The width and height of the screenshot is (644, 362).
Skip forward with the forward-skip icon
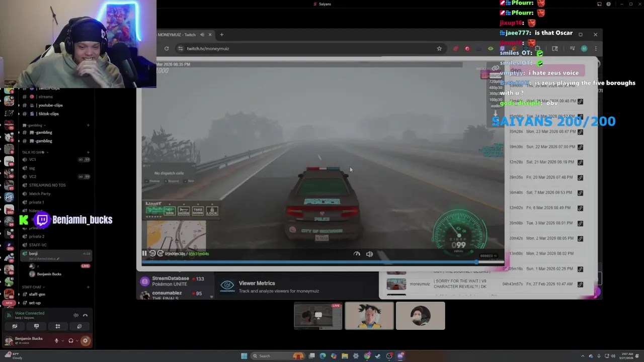pyautogui.click(x=160, y=253)
